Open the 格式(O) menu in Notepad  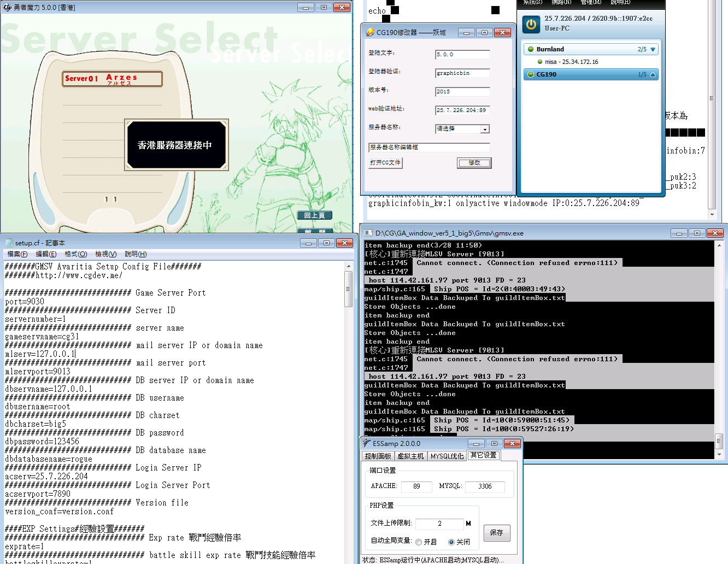click(75, 254)
